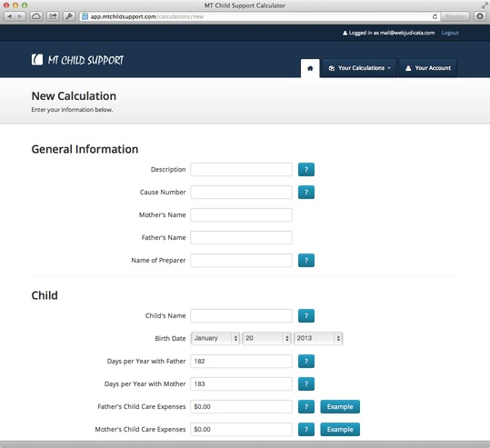Click the iCloud tabs toolbar icon
This screenshot has height=448, width=490.
tap(36, 16)
